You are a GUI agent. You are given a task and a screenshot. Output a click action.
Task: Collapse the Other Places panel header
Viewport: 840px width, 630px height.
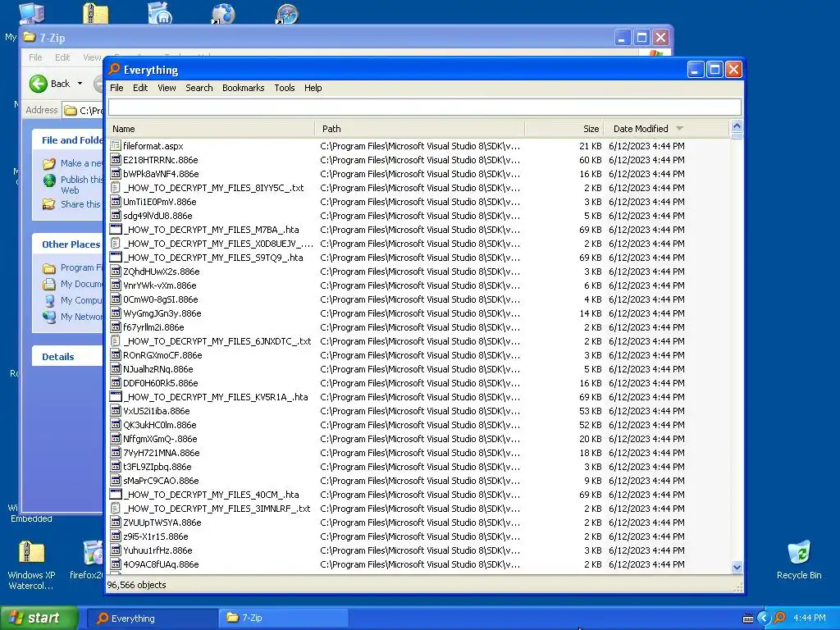(x=67, y=244)
